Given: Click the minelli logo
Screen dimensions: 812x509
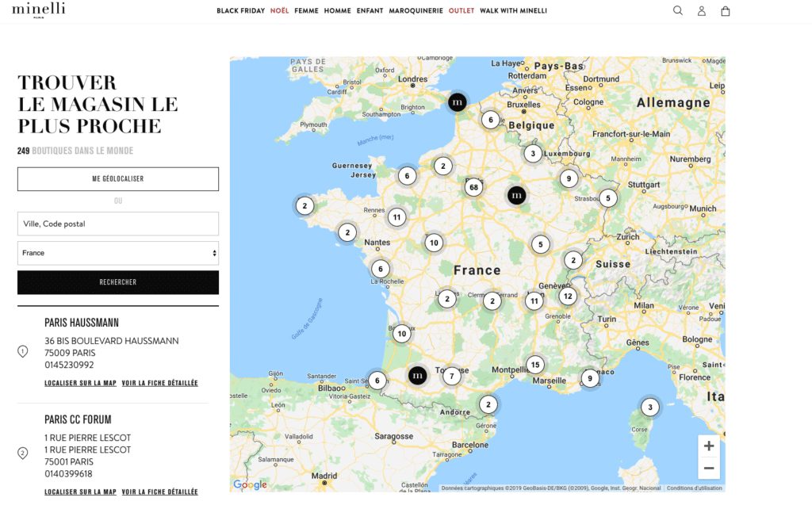Looking at the screenshot, I should pyautogui.click(x=39, y=10).
